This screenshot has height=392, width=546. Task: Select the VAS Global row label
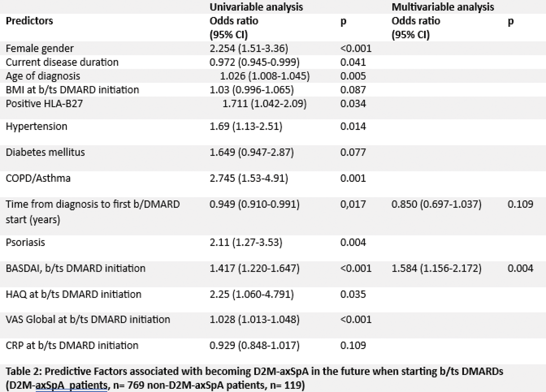point(88,320)
